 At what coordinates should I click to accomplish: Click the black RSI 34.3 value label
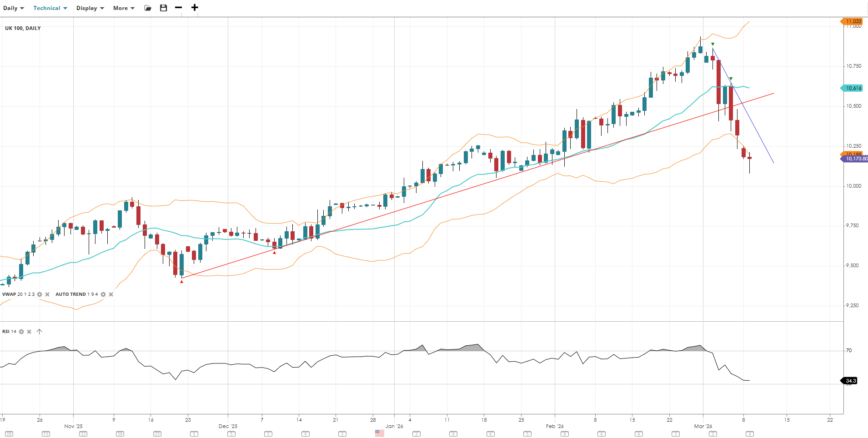tap(850, 381)
